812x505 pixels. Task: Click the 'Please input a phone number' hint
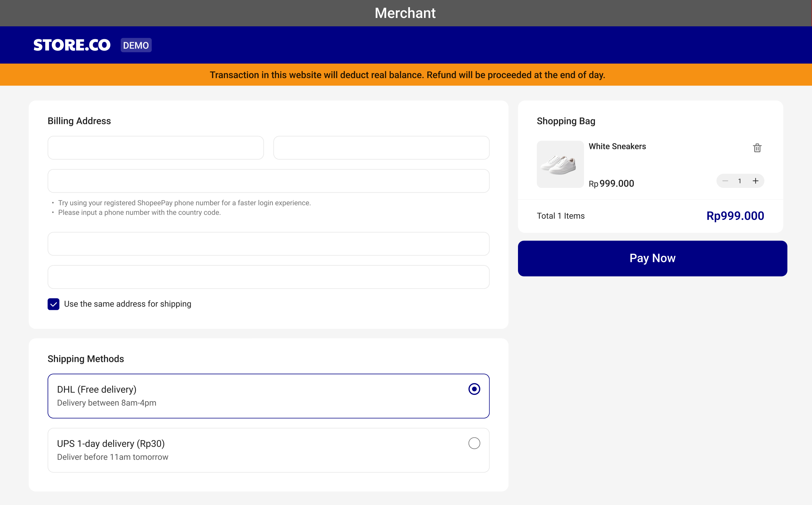pos(139,212)
